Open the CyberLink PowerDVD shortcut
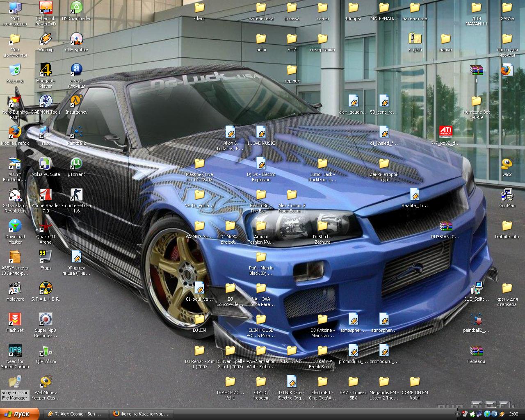This screenshot has height=420, width=525. [46, 13]
